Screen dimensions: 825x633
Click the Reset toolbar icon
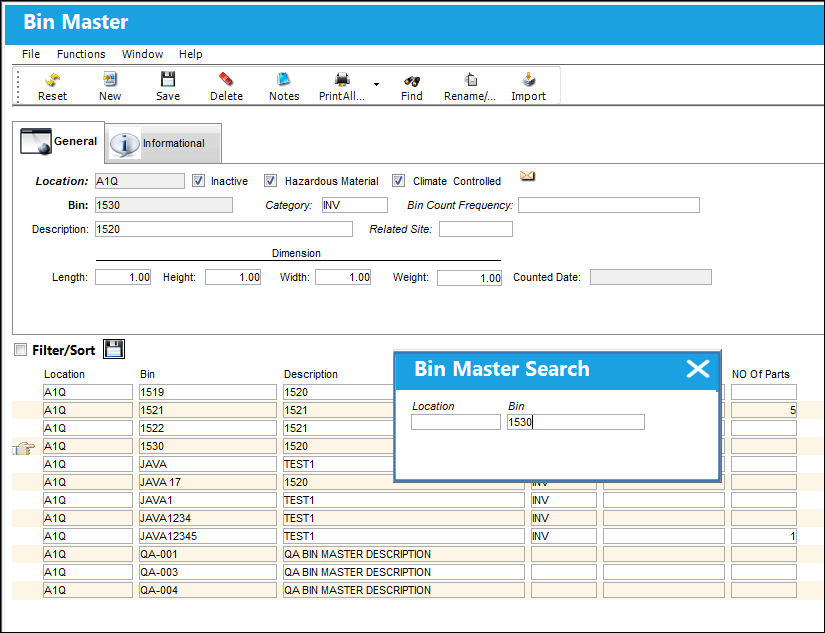coord(52,80)
